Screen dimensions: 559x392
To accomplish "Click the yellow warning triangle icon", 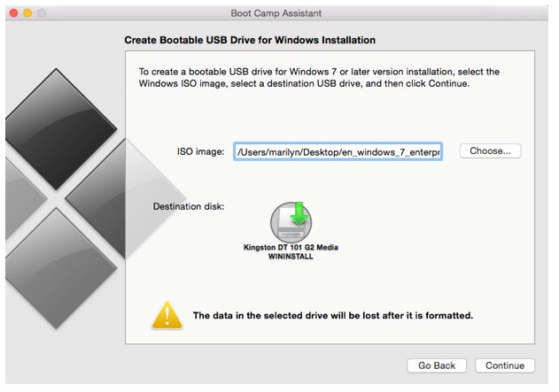I will [x=167, y=313].
